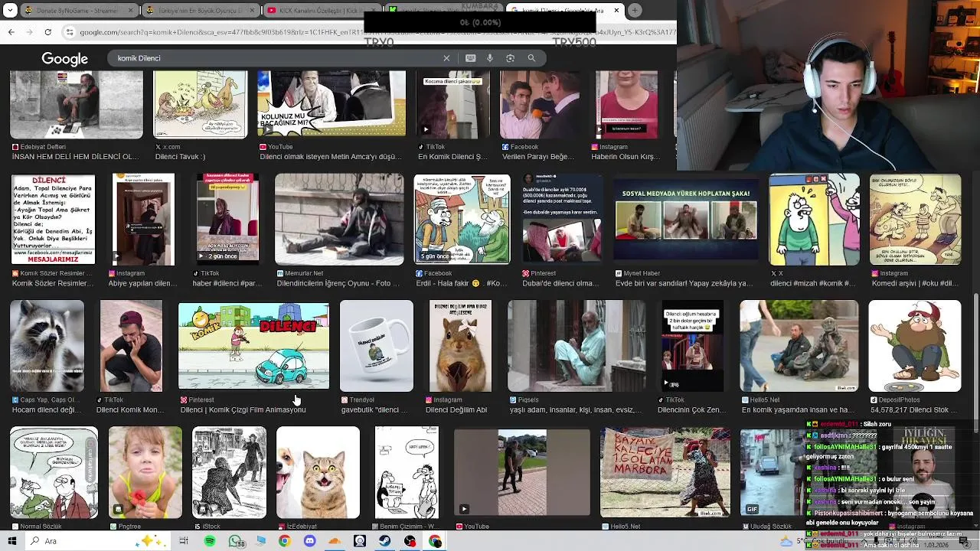This screenshot has height=551, width=980.
Task: Open 'yaşlı adam, insanlar, kişi' Piqsels link
Action: [x=576, y=410]
